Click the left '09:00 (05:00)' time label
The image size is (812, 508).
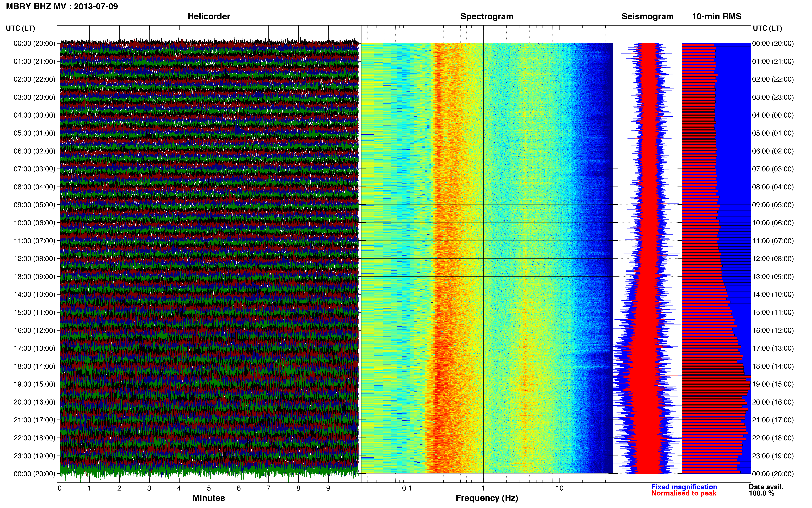tap(34, 205)
